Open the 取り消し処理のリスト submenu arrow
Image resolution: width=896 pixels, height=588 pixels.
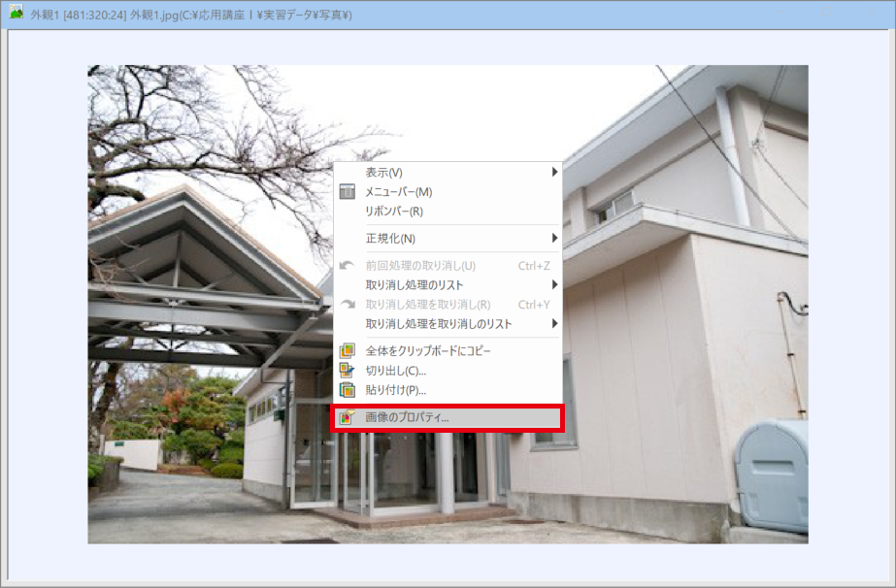(x=554, y=285)
